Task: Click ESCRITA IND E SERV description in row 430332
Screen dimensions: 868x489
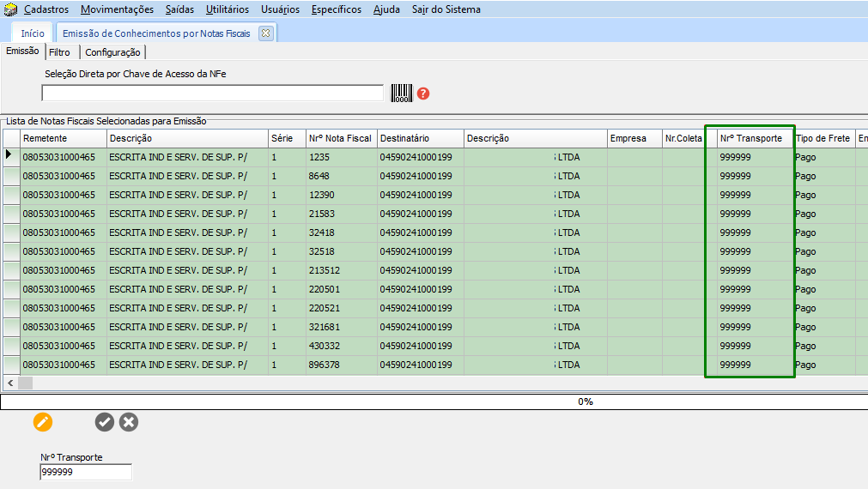Action: [188, 346]
